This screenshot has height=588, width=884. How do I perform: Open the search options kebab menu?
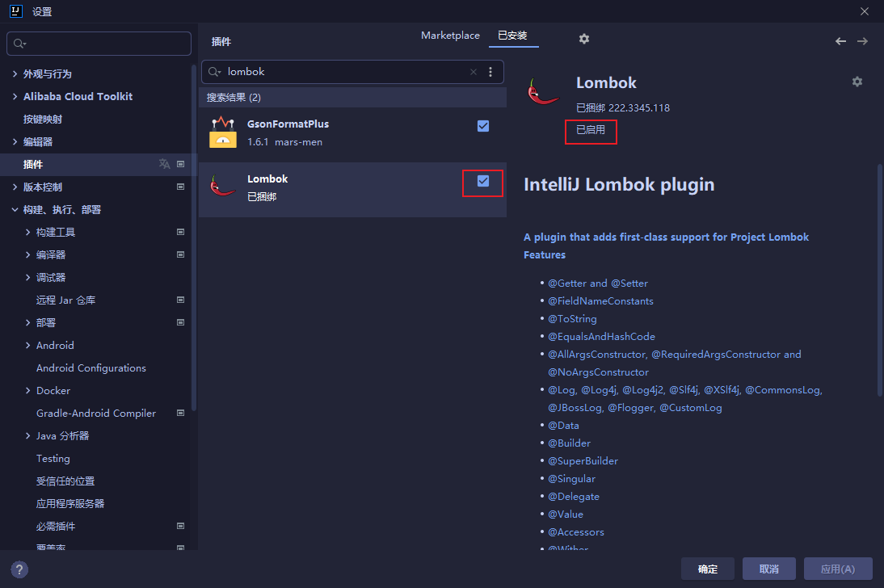490,72
